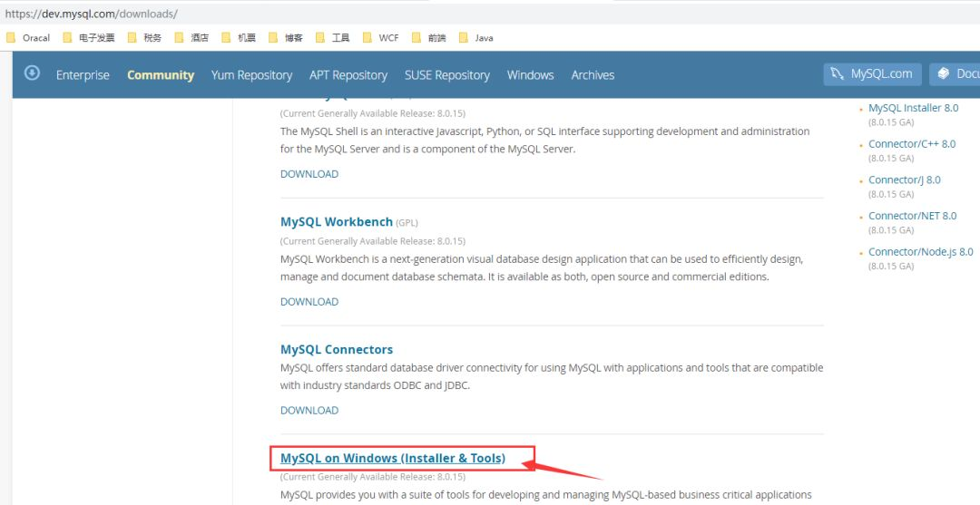Click DOWNLOAD under MySQL Shell description
The image size is (980, 505).
pos(309,174)
